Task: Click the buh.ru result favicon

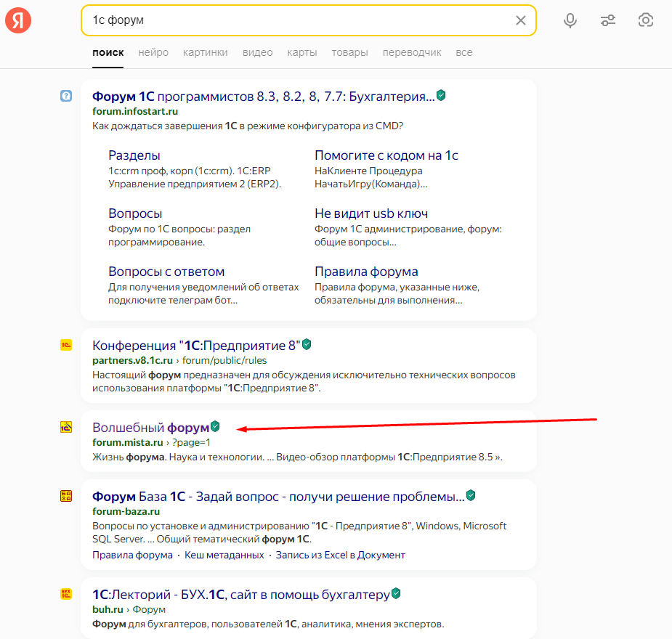Action: pyautogui.click(x=66, y=594)
